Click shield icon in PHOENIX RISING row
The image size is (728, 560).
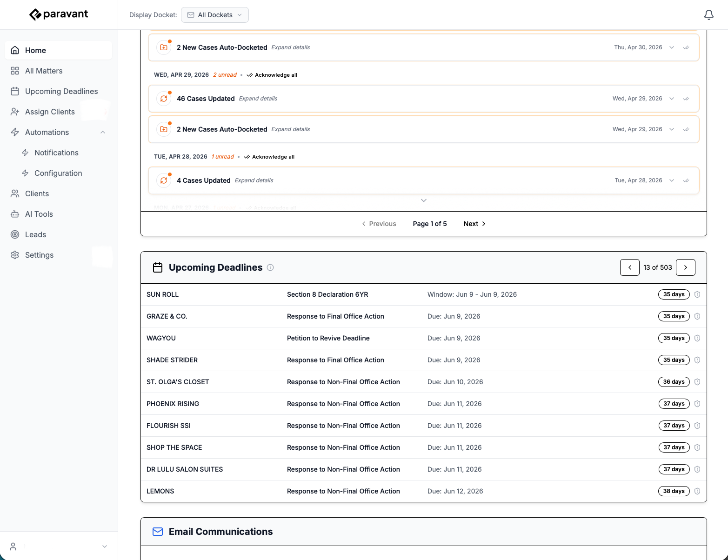pos(697,404)
